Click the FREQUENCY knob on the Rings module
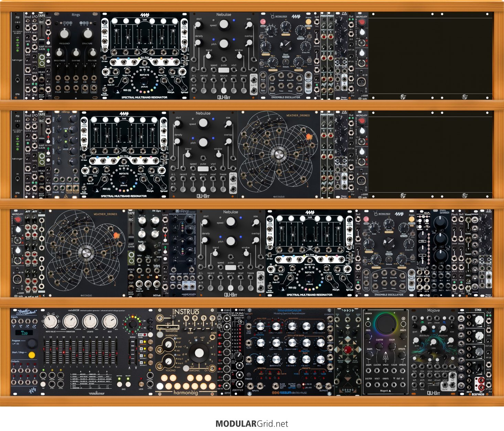The image size is (504, 431). point(64,34)
